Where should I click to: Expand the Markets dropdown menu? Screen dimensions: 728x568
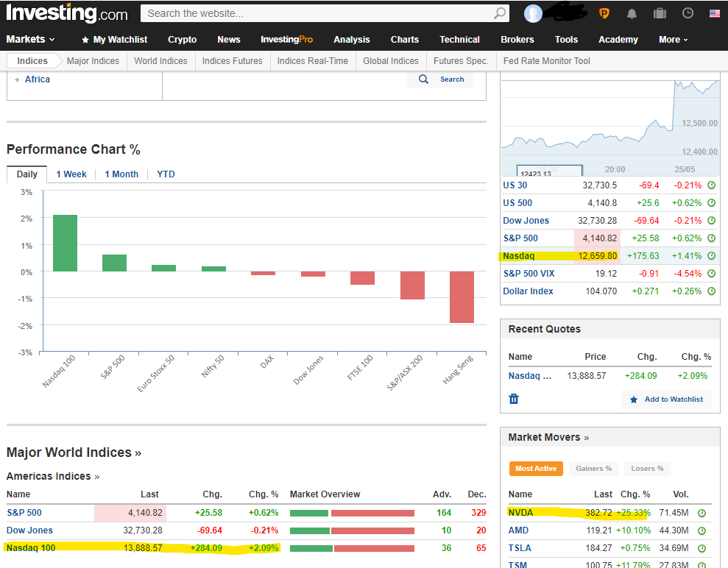pyautogui.click(x=30, y=40)
